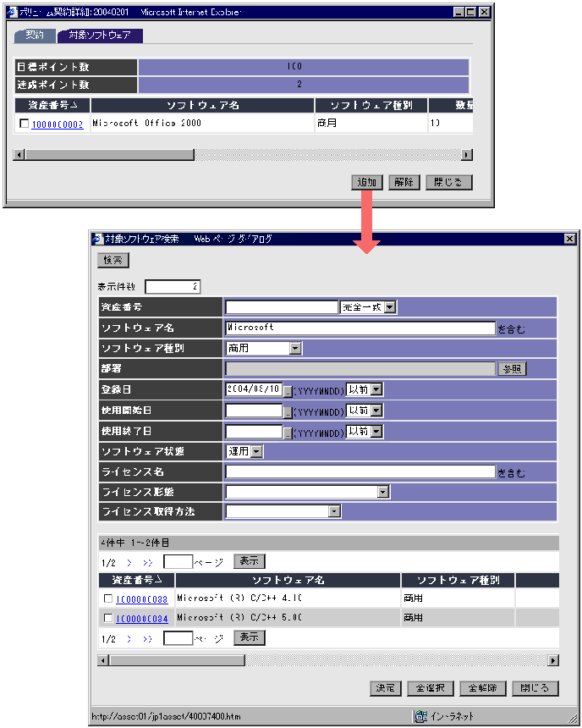Click the upper 表示 page button
The image size is (582, 728).
[x=250, y=561]
